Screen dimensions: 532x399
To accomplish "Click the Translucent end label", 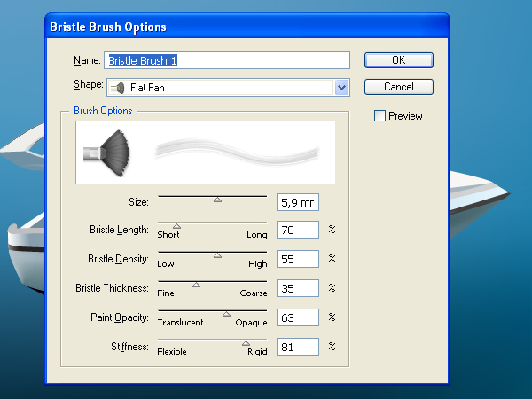I will [180, 322].
